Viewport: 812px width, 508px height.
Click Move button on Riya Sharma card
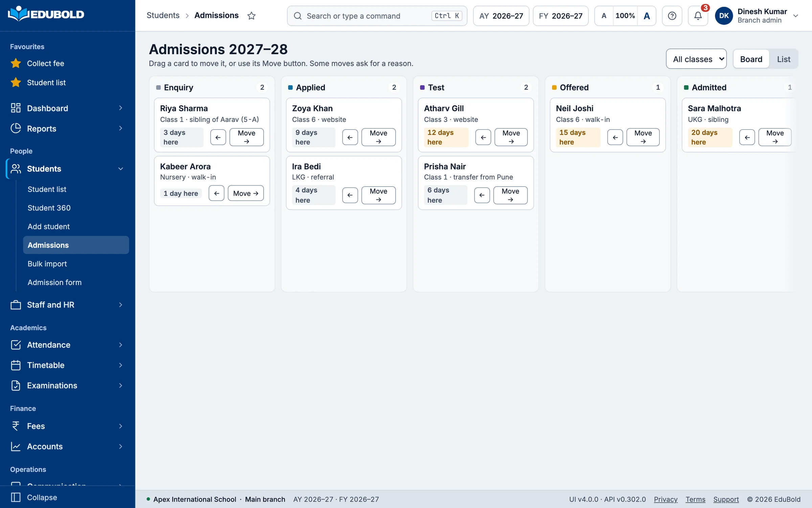[246, 137]
